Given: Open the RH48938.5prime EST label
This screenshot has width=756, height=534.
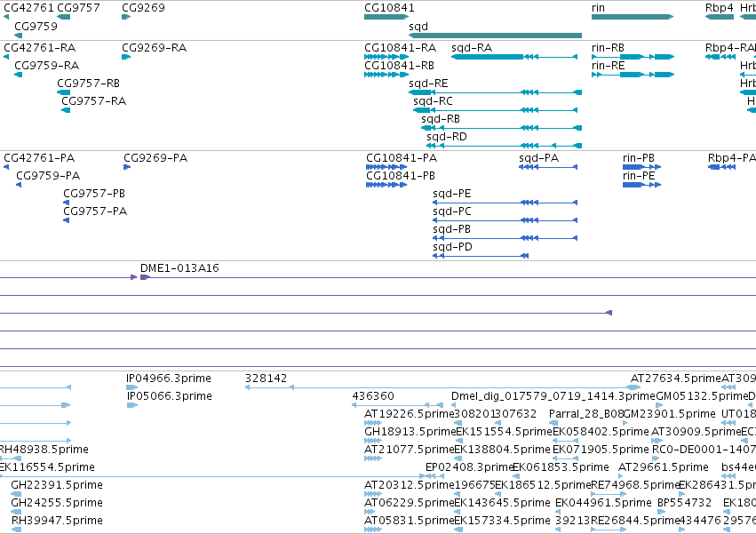Looking at the screenshot, I should pyautogui.click(x=44, y=450).
